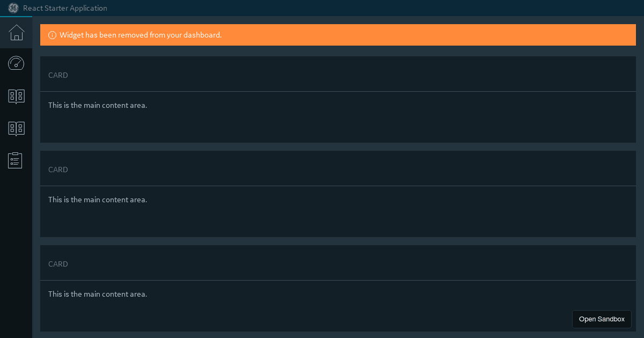The width and height of the screenshot is (644, 338).
Task: Select the second catalog book icon
Action: tap(16, 128)
